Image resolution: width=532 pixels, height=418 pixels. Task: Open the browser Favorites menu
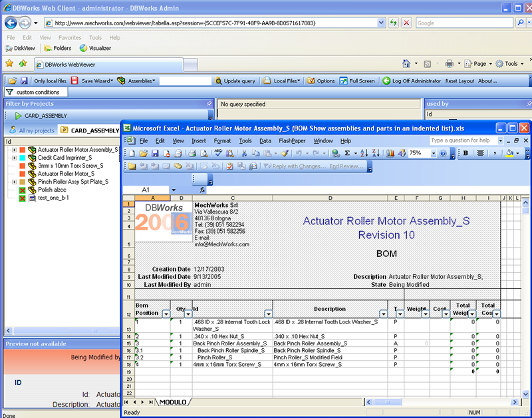tap(70, 38)
